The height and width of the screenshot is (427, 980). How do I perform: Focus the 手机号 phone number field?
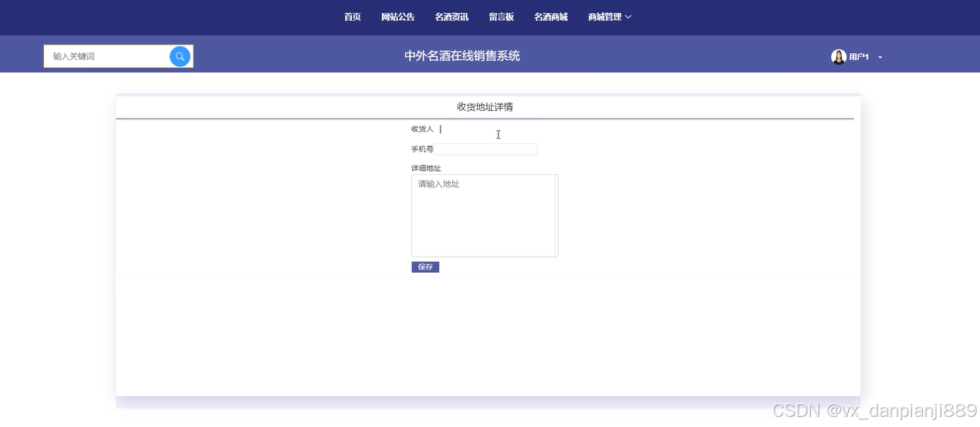[x=486, y=150]
